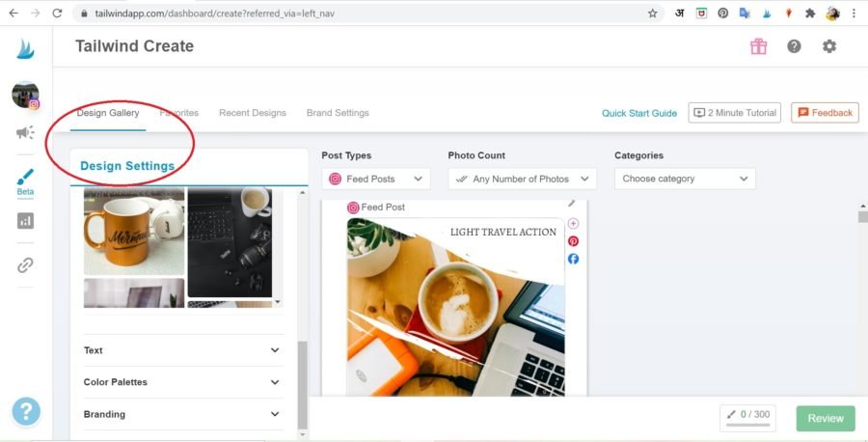The width and height of the screenshot is (868, 442).
Task: Select the paintbrush Create Beta icon
Action: (25, 180)
